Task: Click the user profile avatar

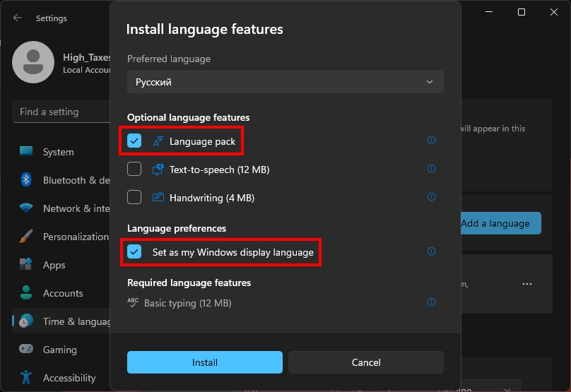Action: (x=33, y=62)
